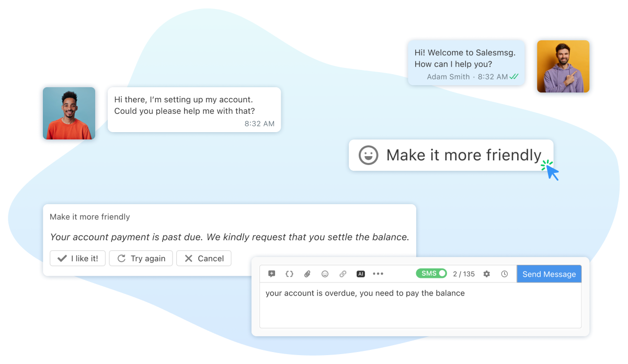628x364 pixels.
Task: Click the smiley icon next to 'Make it more friendly'
Action: (368, 155)
